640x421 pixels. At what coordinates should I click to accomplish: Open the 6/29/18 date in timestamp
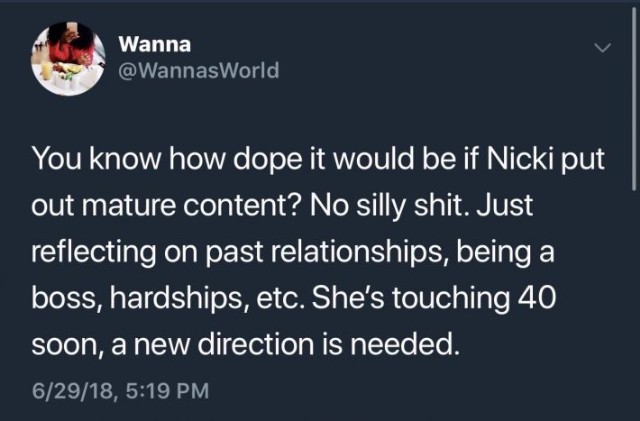click(72, 390)
